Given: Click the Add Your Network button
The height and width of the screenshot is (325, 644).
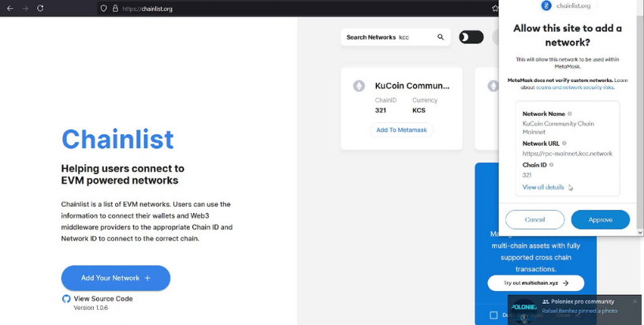Looking at the screenshot, I should [x=116, y=278].
